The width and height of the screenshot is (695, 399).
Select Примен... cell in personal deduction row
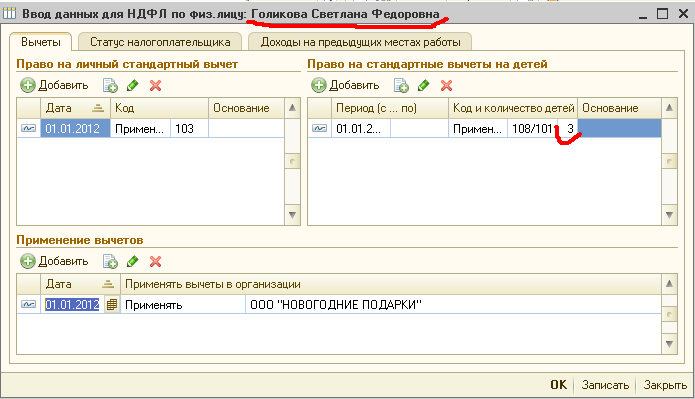pos(140,129)
